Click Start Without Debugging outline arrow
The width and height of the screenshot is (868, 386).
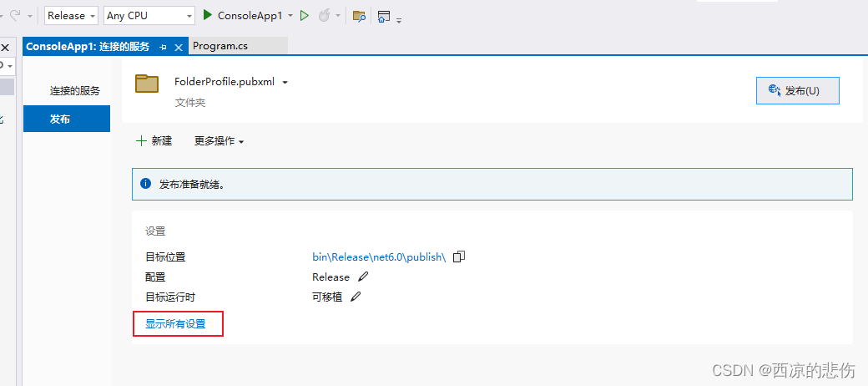click(305, 15)
